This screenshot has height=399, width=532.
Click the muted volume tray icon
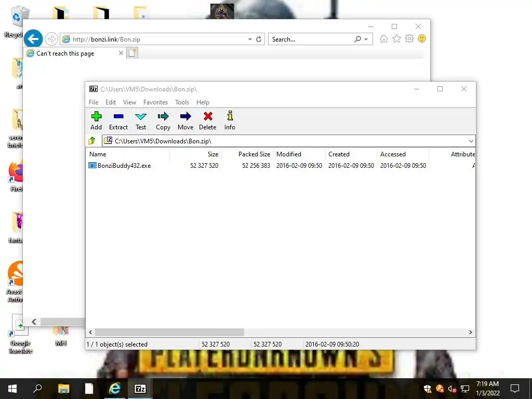453,389
